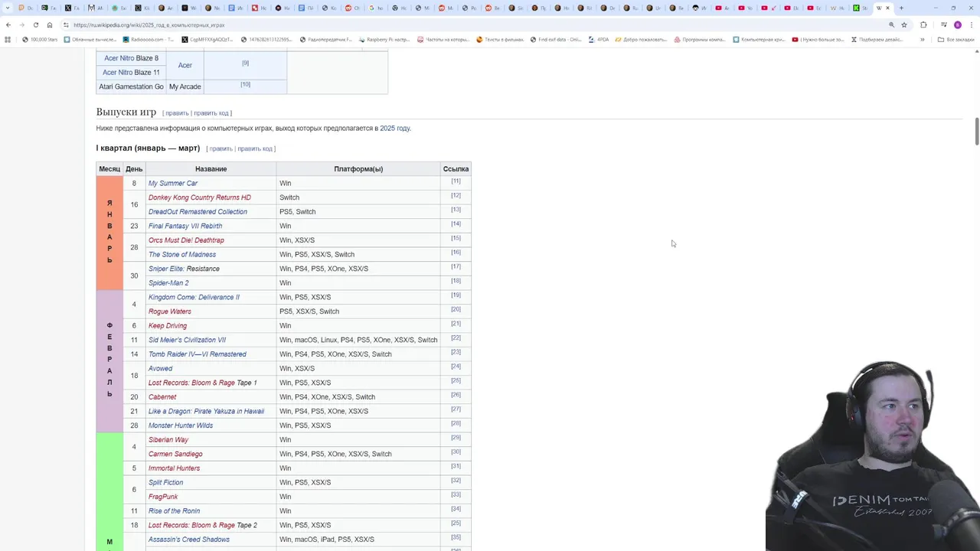Open the Компьютерная кри... bookmark
The image size is (980, 551).
pyautogui.click(x=759, y=39)
